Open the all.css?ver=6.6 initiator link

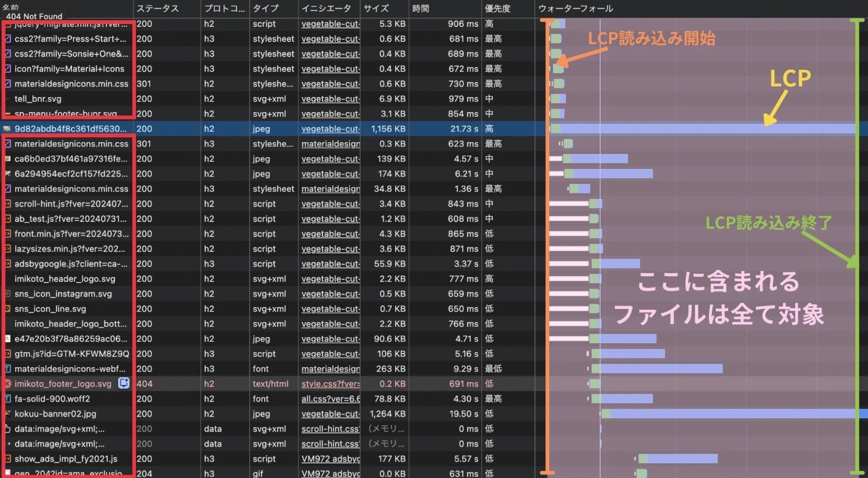[330, 399]
